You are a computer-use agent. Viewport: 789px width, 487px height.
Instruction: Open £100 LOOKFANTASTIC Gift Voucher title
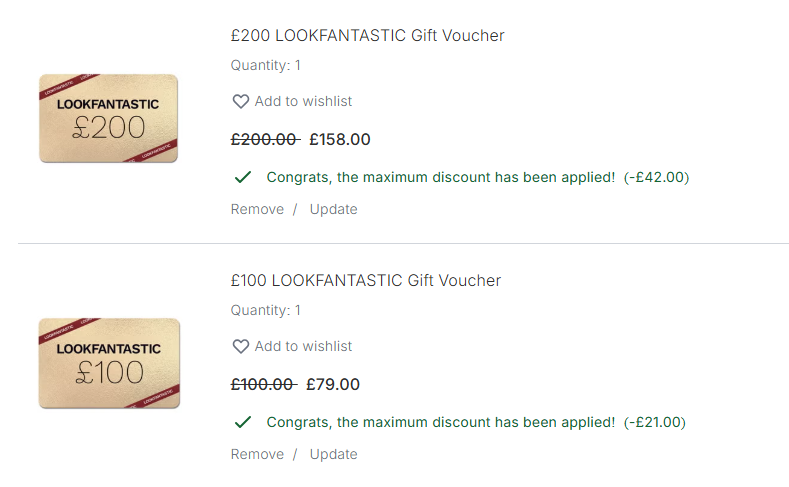365,281
